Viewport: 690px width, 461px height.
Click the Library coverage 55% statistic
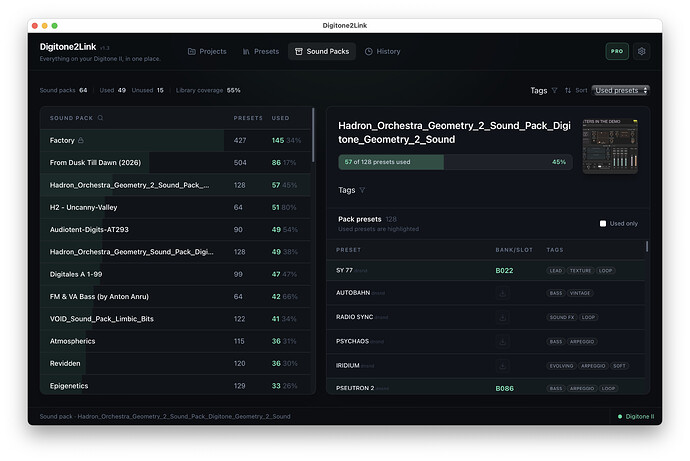pos(208,90)
